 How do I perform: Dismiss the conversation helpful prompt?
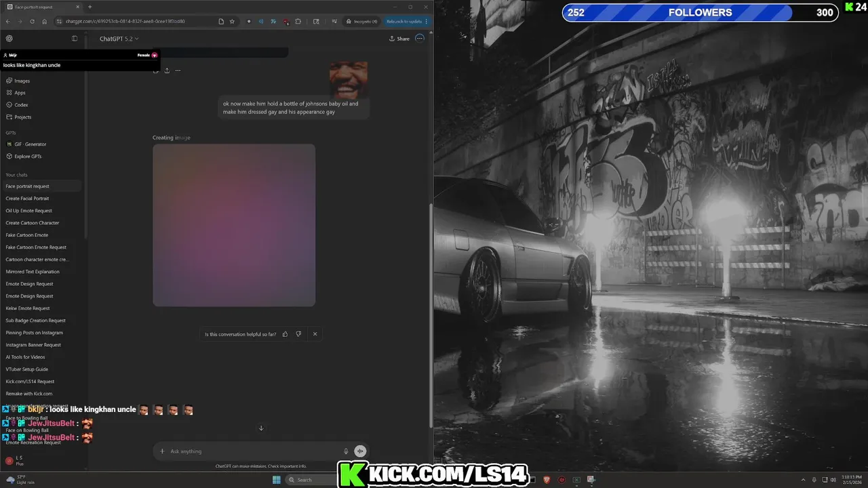tap(315, 334)
